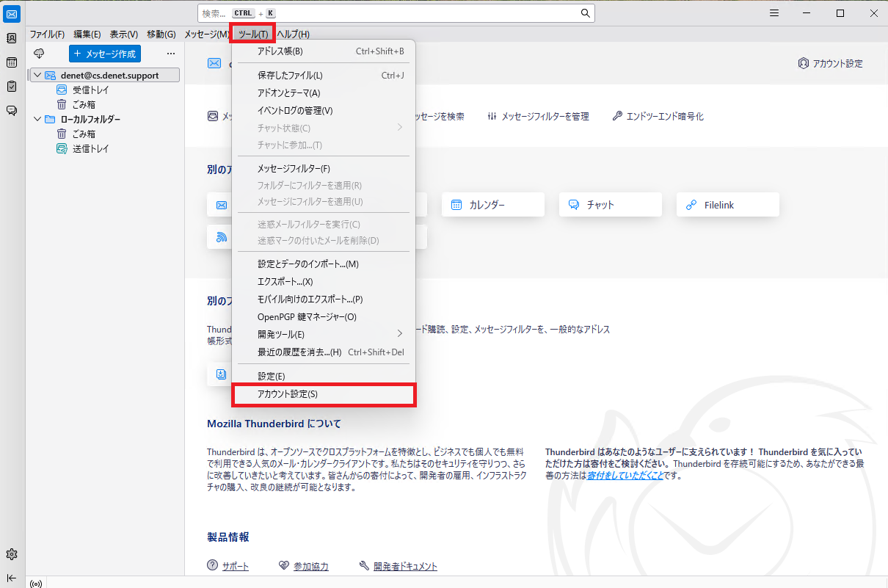This screenshot has width=888, height=588.
Task: Select ごみ箱 under ローカルフォルダー
Action: 84,134
